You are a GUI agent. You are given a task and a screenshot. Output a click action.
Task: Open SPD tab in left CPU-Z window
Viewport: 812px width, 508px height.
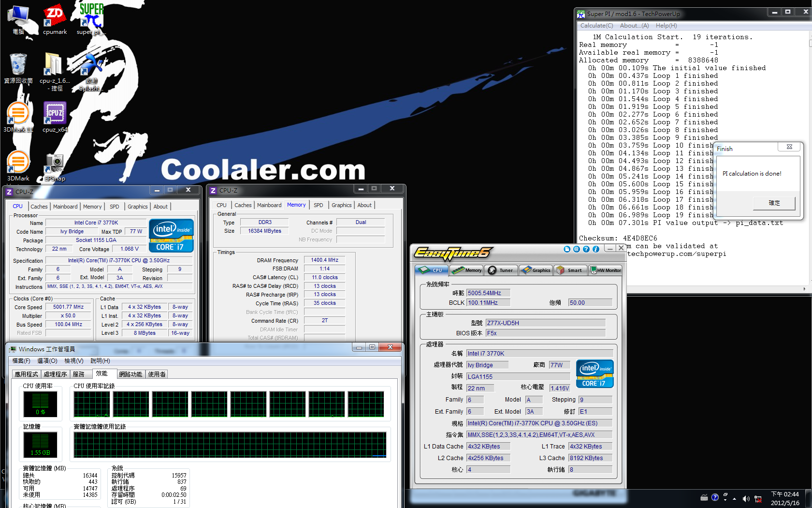point(114,207)
